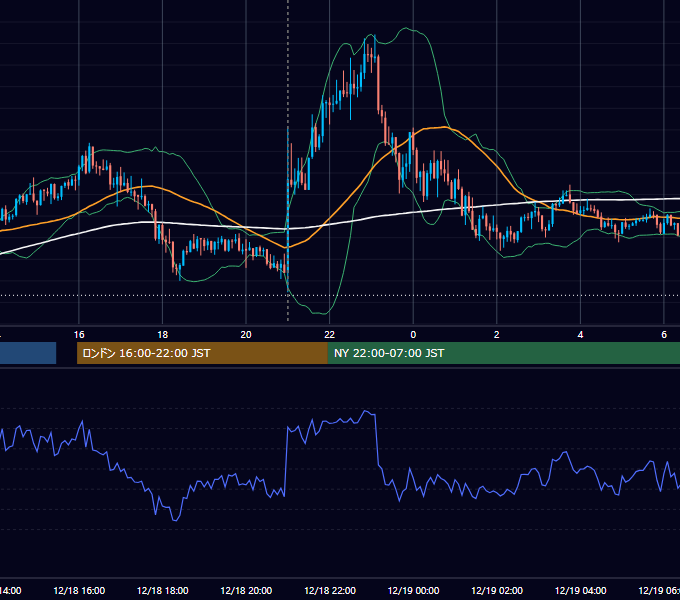Click the upper axis label 4
Image resolution: width=680 pixels, height=600 pixels.
pyautogui.click(x=580, y=335)
